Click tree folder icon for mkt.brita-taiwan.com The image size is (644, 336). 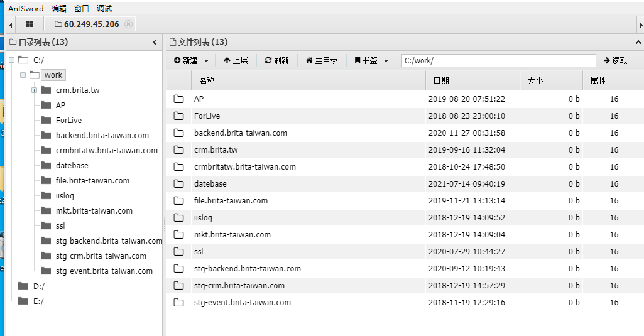pyautogui.click(x=46, y=210)
